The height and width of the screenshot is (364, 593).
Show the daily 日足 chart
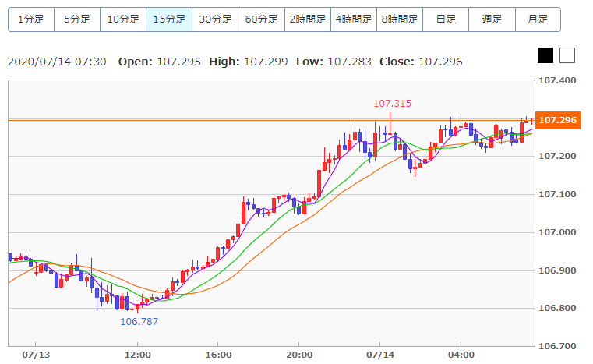click(x=446, y=19)
